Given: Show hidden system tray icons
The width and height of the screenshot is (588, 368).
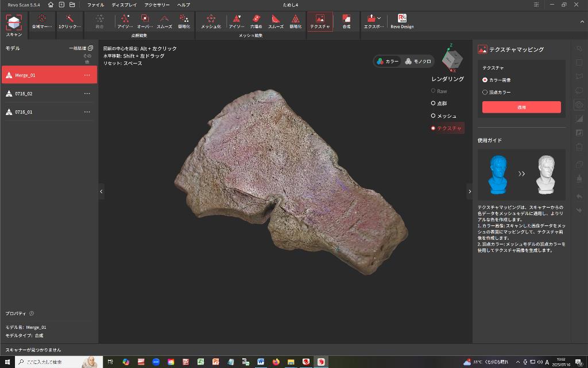Looking at the screenshot, I should [x=518, y=362].
